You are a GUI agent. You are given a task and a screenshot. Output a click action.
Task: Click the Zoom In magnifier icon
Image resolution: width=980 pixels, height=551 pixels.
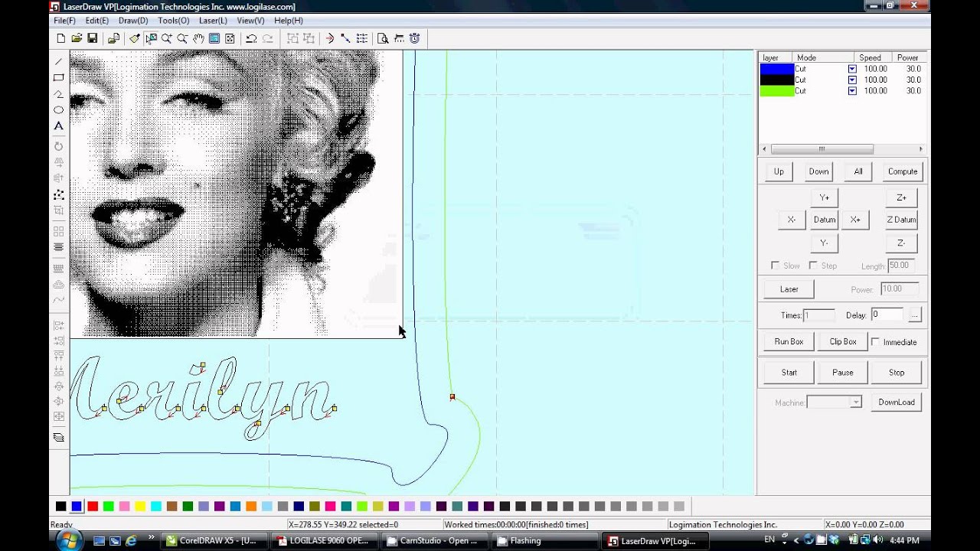coord(166,38)
